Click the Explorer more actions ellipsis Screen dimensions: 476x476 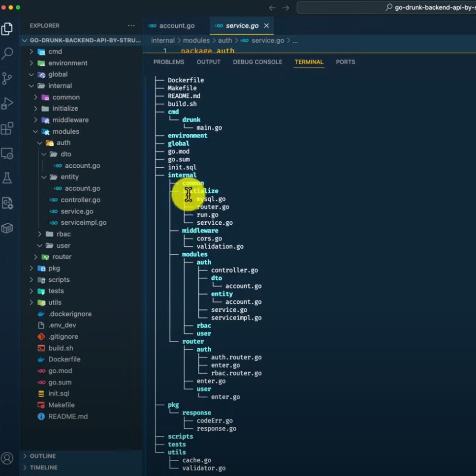point(131,26)
